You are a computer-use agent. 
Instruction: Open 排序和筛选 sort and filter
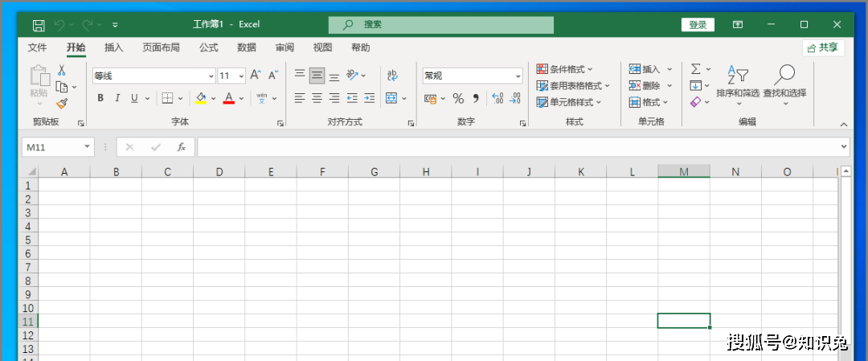coord(738,83)
